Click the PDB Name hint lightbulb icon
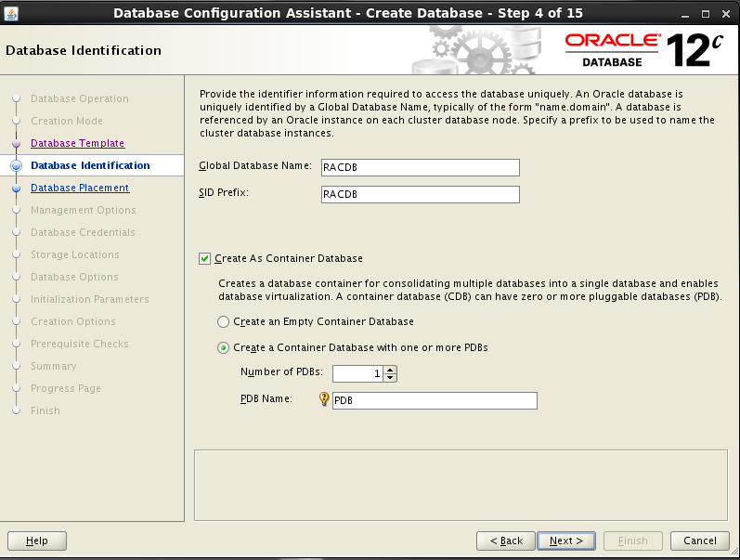 (324, 399)
